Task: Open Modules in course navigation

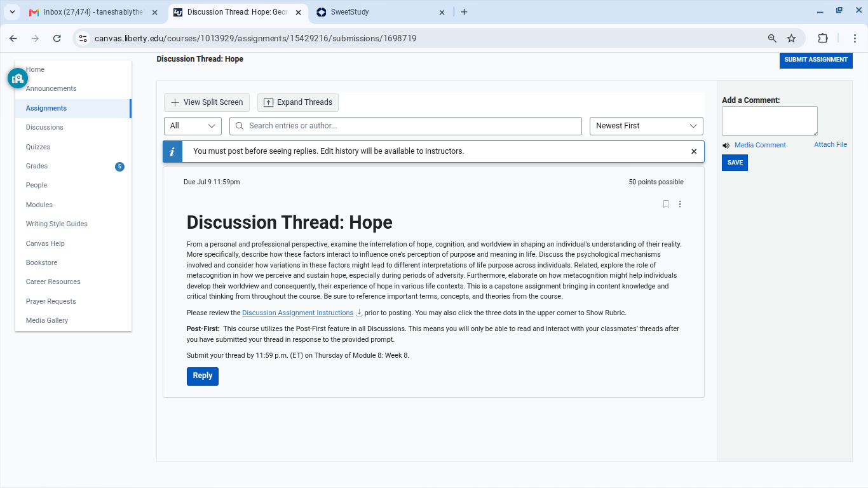Action: click(39, 205)
